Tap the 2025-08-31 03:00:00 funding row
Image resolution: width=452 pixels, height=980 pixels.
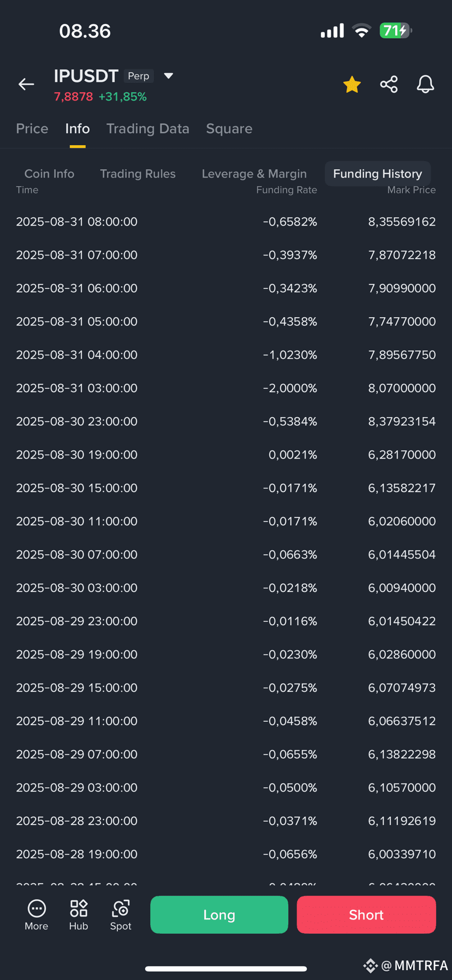[x=226, y=388]
